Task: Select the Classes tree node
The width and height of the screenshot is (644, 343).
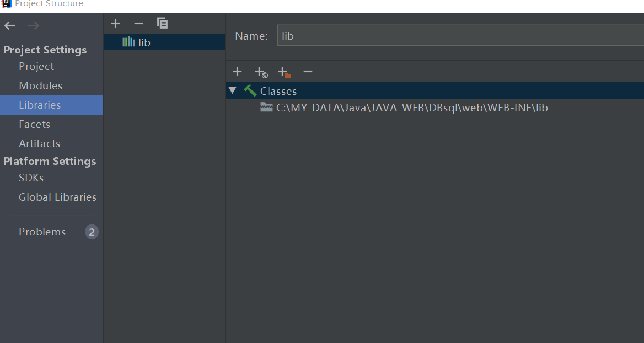Action: tap(434, 90)
